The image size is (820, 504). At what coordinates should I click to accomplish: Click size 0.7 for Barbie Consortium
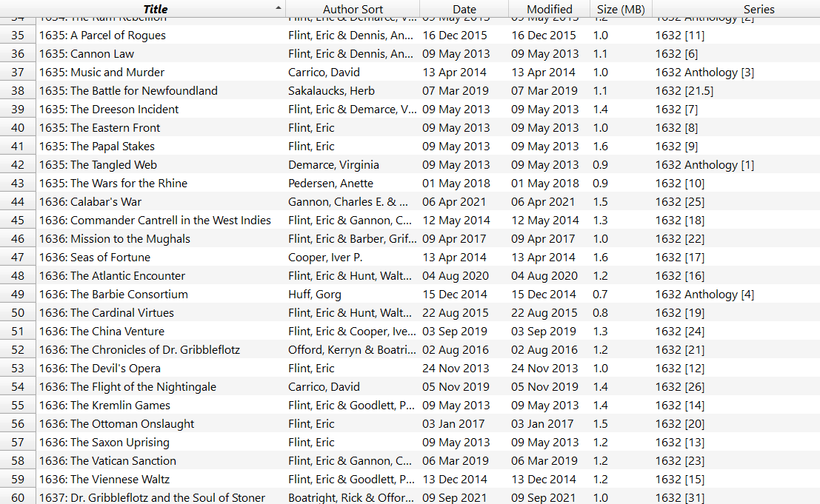coord(600,294)
